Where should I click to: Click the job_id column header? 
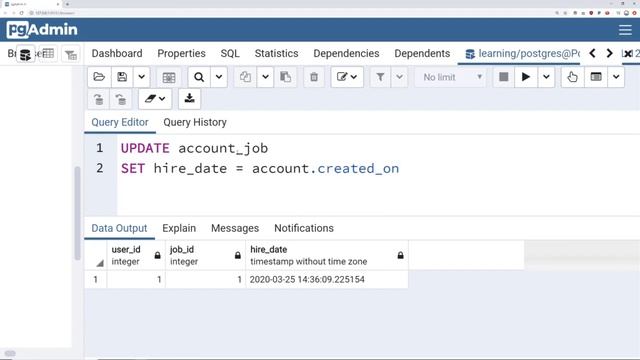tap(205, 255)
